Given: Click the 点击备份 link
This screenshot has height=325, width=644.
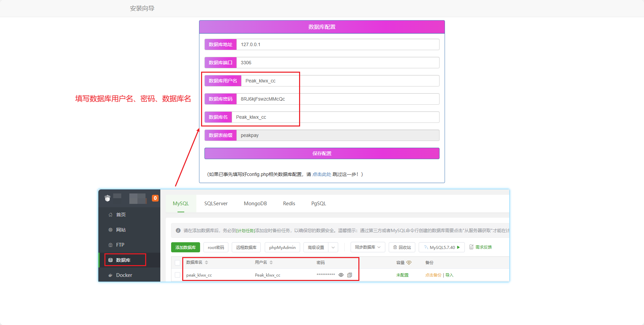Looking at the screenshot, I should pyautogui.click(x=433, y=275).
